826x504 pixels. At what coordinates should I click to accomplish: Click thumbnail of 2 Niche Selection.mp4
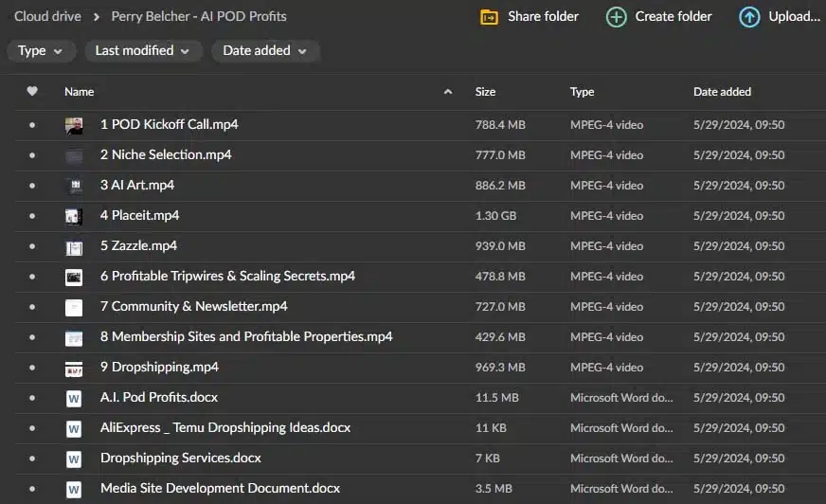point(74,155)
